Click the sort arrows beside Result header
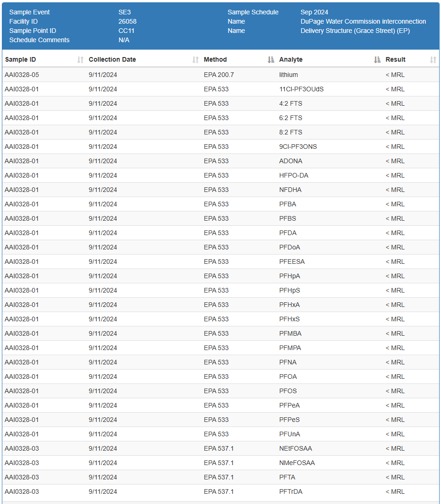The image size is (441, 504). tap(433, 60)
